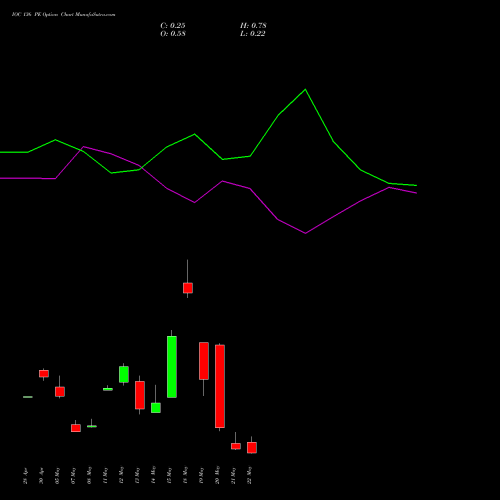Click the "05 May" date axis label
Image resolution: width=500 pixels, height=500 pixels.
point(58,476)
